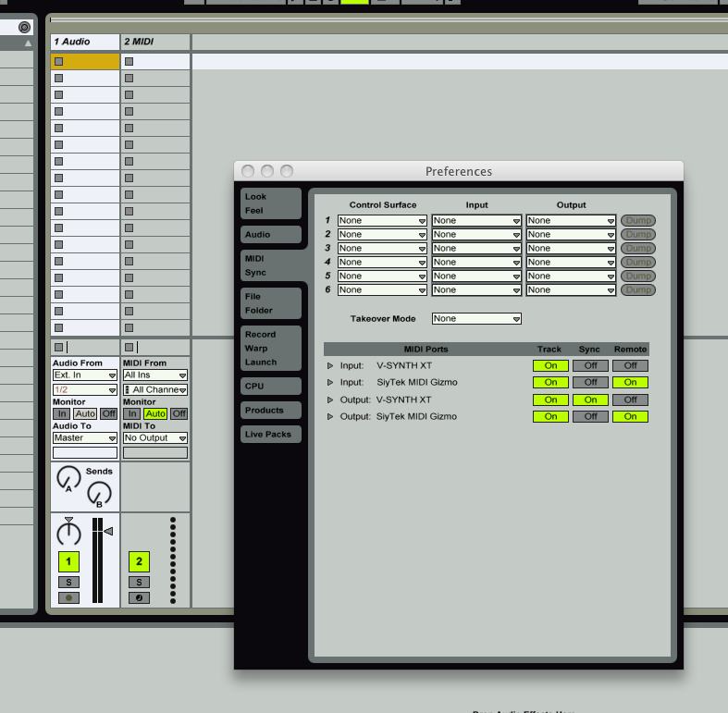Screen dimensions: 728x713
Task: Open the Products preferences tab
Action: [x=271, y=411]
